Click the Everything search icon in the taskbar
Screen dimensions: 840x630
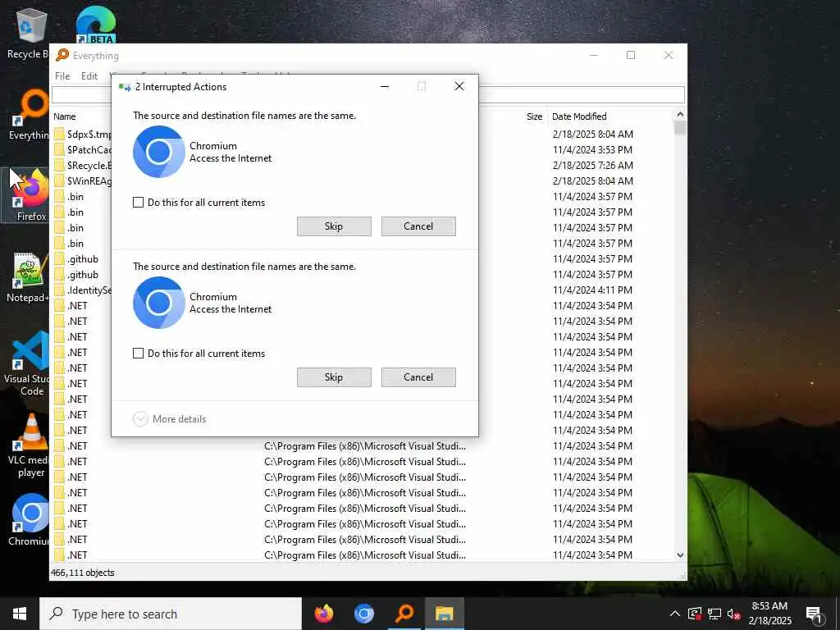404,614
